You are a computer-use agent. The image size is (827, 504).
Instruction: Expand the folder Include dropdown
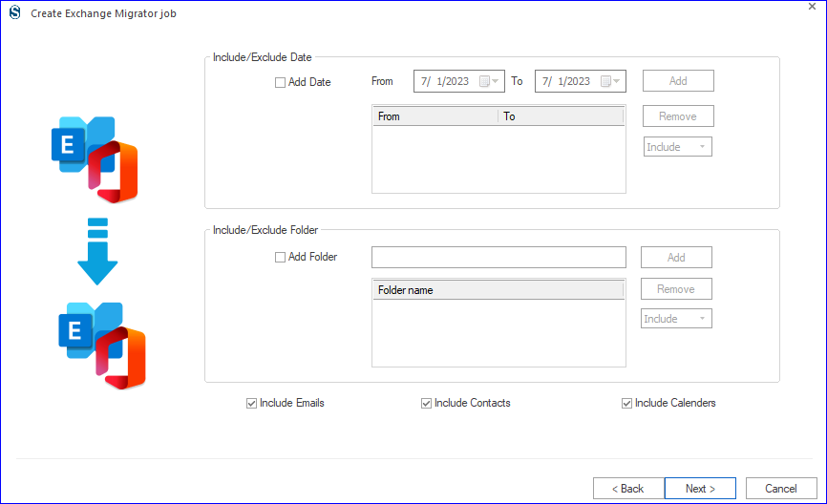676,319
